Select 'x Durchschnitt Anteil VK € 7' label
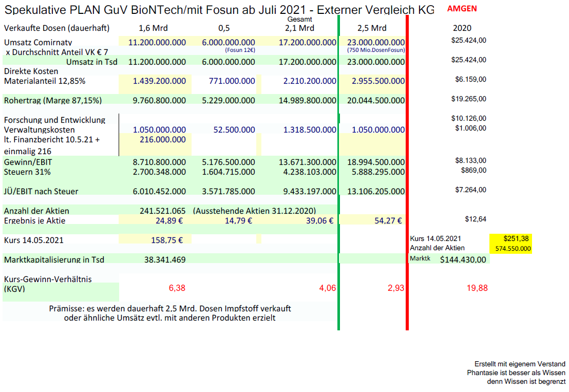The width and height of the screenshot is (569, 392). click(x=57, y=52)
